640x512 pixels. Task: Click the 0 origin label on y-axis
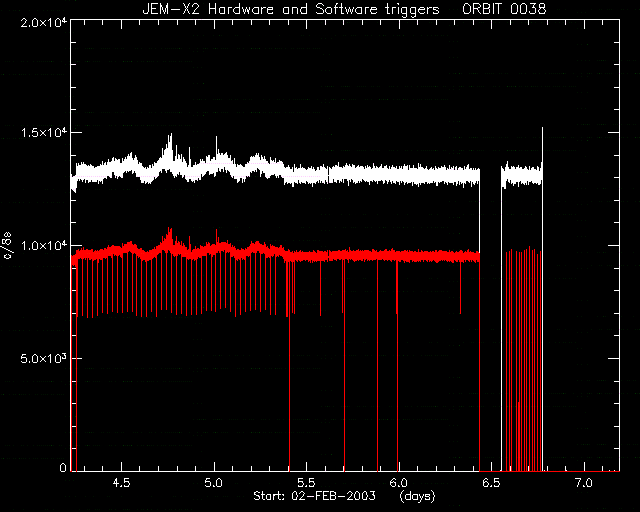[63, 467]
